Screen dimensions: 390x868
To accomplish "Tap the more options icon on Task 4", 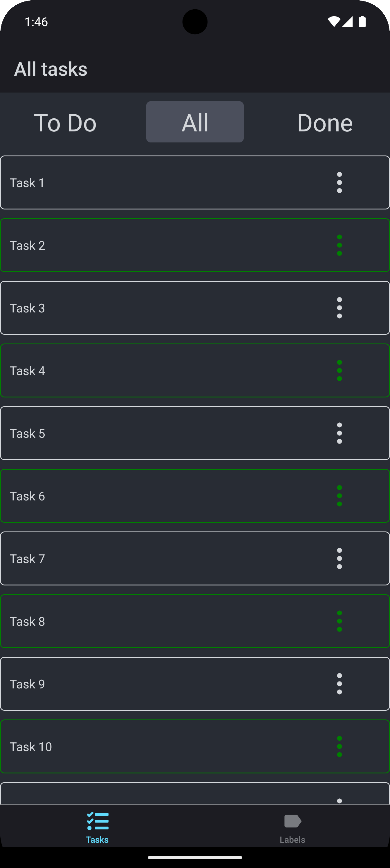I will coord(339,370).
